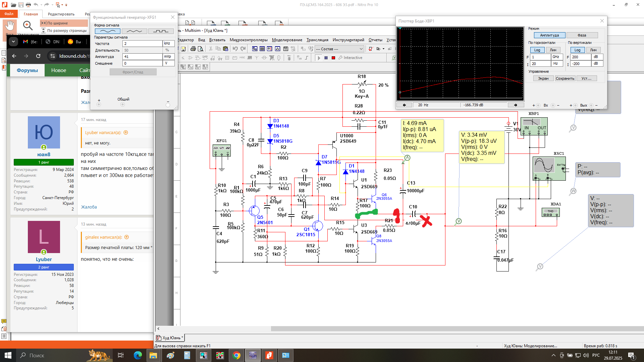Viewport: 644px width, 362px height.
Task: Click the Print icon in Multisim toolbar
Action: pyautogui.click(x=193, y=49)
